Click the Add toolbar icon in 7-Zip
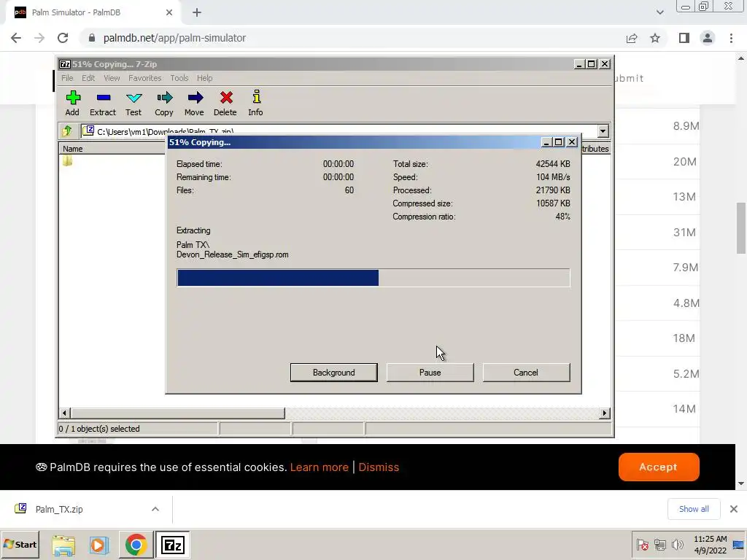This screenshot has height=560, width=747. click(72, 103)
